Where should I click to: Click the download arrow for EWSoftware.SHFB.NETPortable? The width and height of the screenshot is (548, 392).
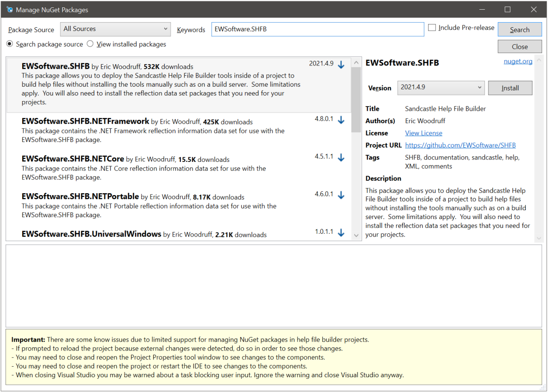pos(341,195)
